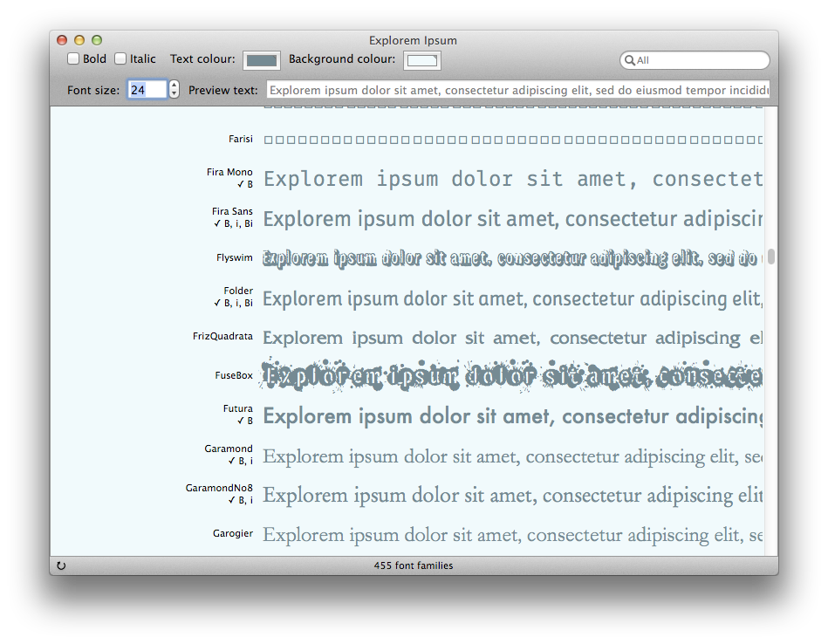Image resolution: width=828 pixels, height=644 pixels.
Task: Close the Explorem Ipsum window
Action: (62, 40)
